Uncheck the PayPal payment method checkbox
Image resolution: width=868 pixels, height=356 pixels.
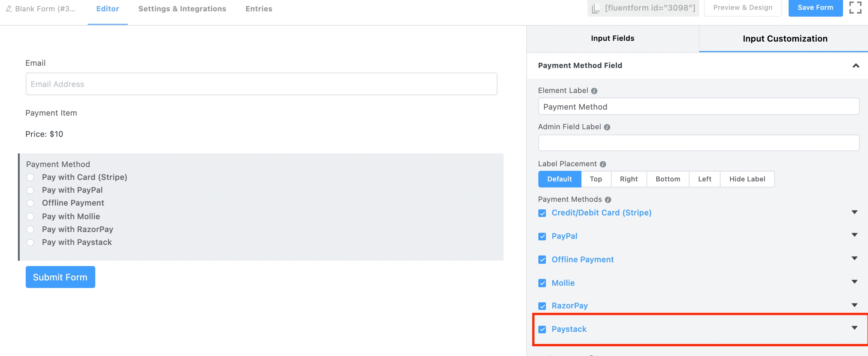542,236
